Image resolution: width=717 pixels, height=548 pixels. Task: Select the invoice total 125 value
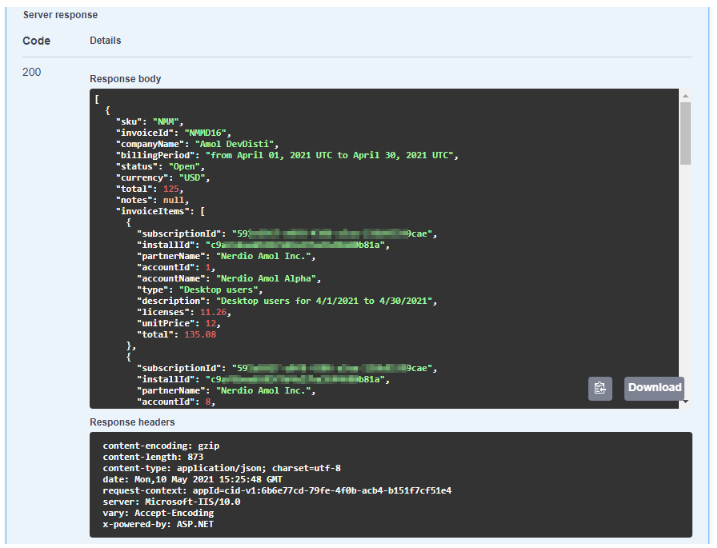[171, 189]
